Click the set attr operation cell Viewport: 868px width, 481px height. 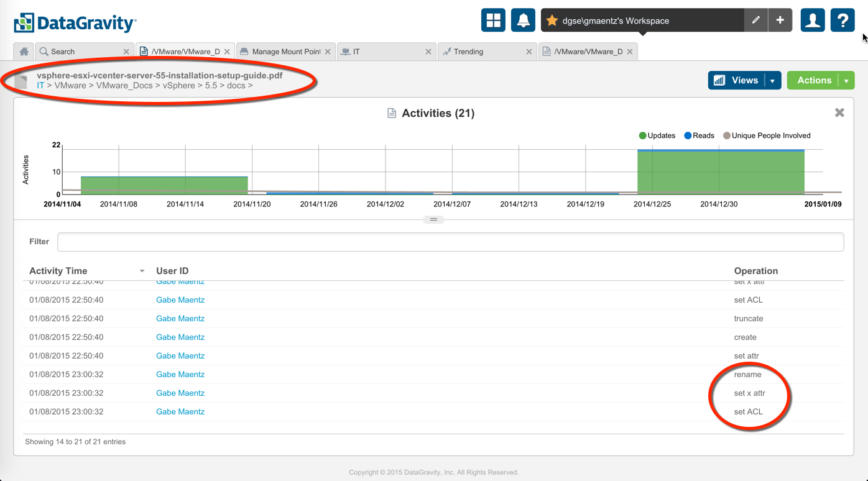746,355
